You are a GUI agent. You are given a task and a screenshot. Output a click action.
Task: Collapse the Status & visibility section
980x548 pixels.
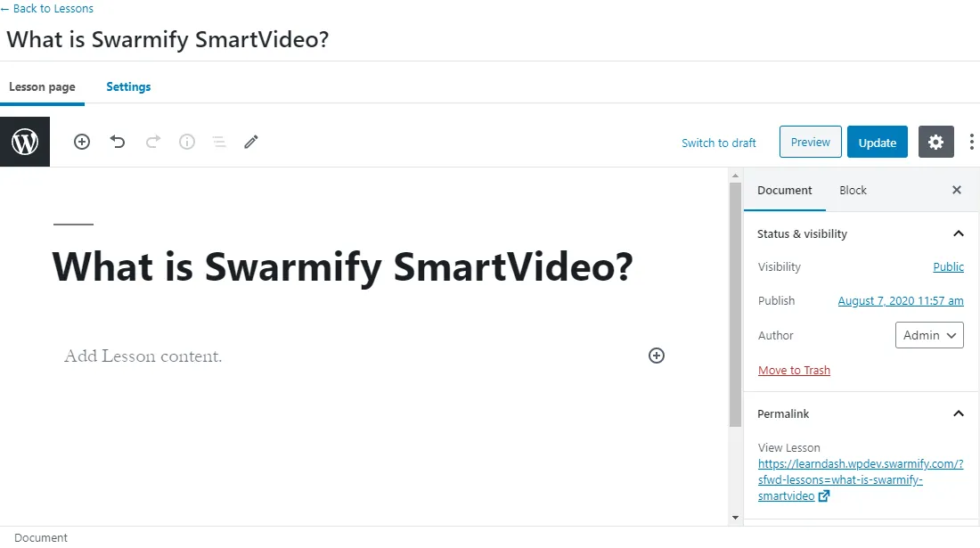tap(958, 233)
